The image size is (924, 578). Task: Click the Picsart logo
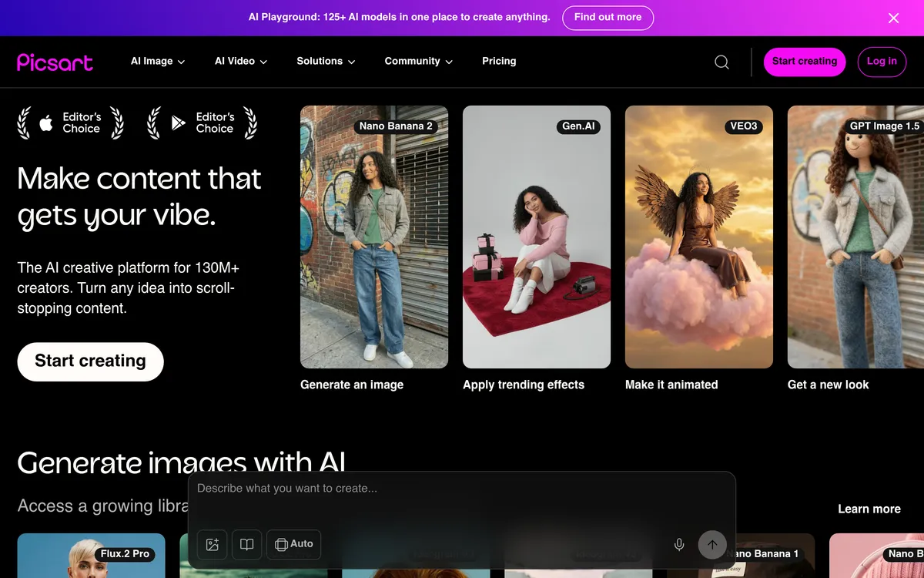point(55,62)
